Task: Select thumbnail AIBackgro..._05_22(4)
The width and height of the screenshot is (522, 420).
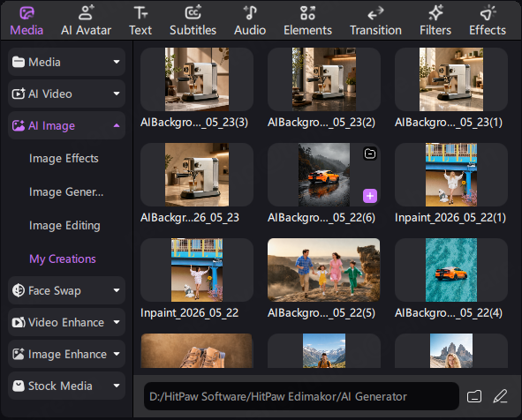Action: pos(451,270)
